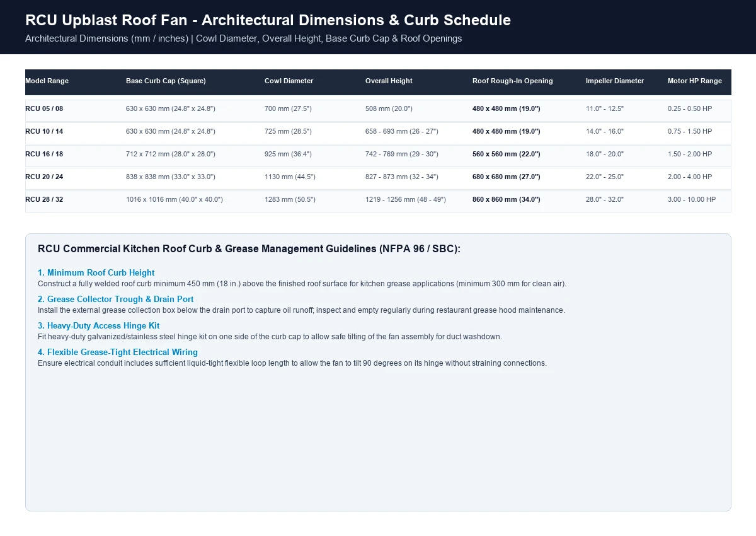Click the '11.0" - 12.5"' impeller diameter cell
This screenshot has height=536, width=756.
(605, 108)
